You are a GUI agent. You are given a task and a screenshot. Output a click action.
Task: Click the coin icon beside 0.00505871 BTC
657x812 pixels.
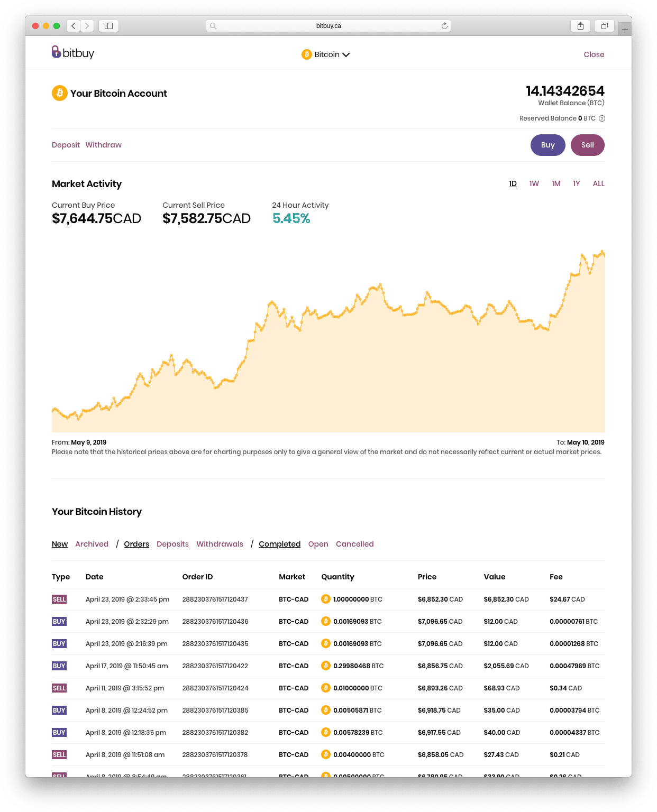pos(326,710)
